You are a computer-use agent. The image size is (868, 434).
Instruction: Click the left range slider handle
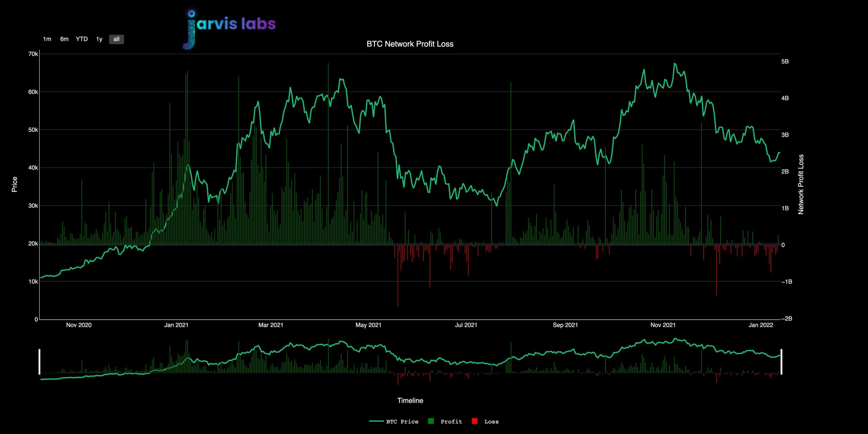[39, 362]
